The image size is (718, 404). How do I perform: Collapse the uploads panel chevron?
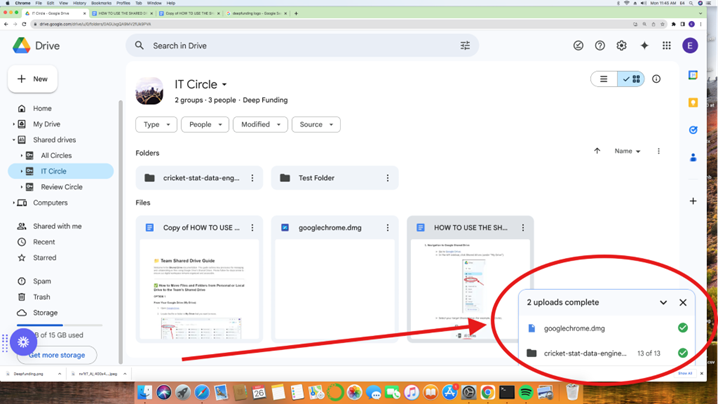pos(663,302)
